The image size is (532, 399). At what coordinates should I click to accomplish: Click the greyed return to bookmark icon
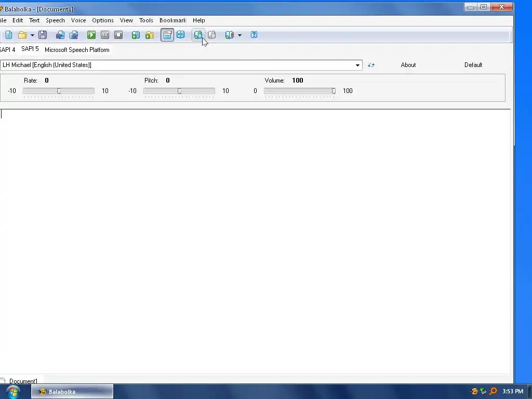(212, 35)
